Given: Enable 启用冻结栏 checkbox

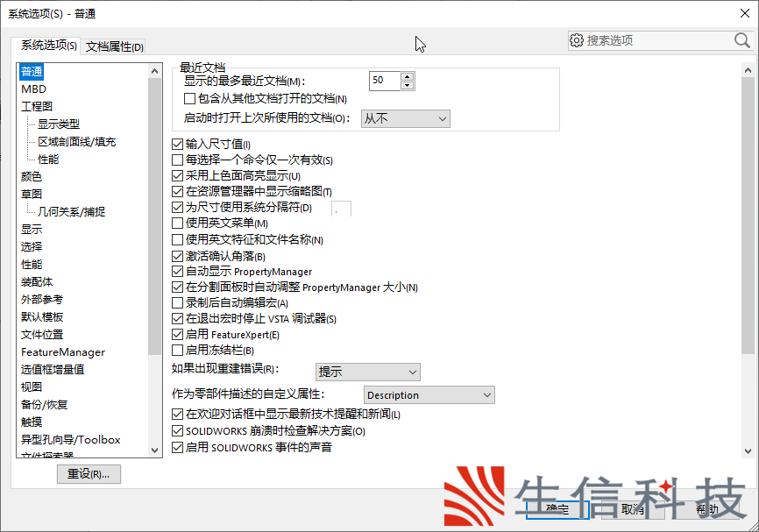Looking at the screenshot, I should coord(177,350).
